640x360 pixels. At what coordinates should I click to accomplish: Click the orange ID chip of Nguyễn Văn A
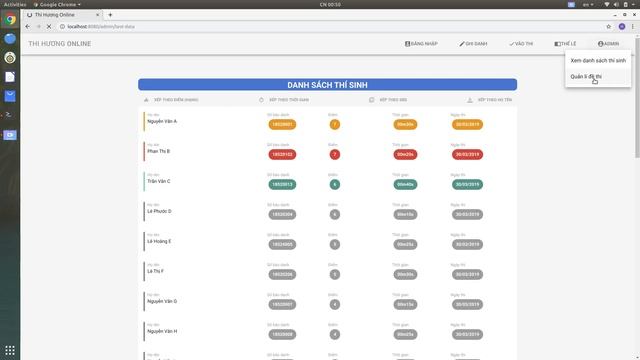coord(282,124)
